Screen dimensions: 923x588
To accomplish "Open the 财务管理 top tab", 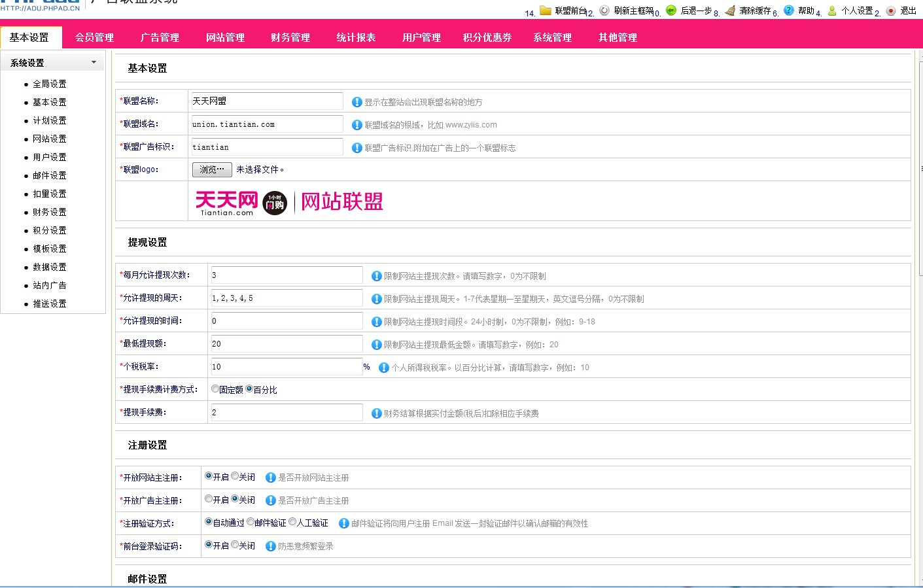I will point(291,37).
